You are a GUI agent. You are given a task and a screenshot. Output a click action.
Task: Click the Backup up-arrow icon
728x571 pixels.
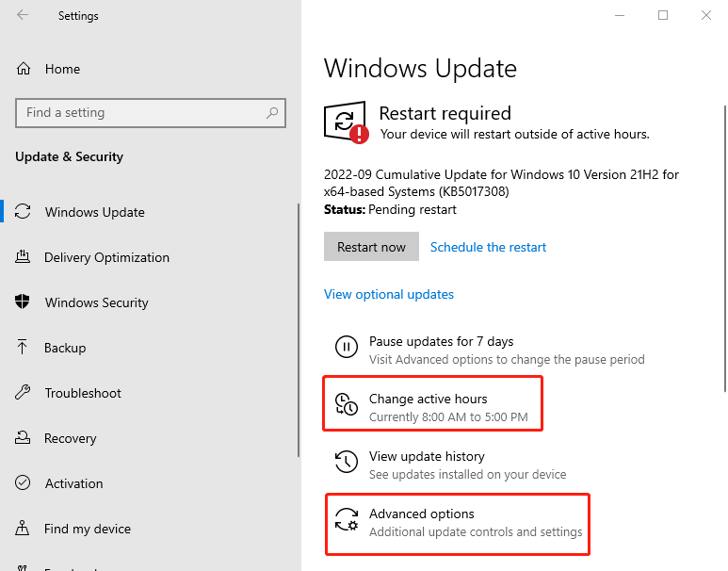[x=22, y=347]
